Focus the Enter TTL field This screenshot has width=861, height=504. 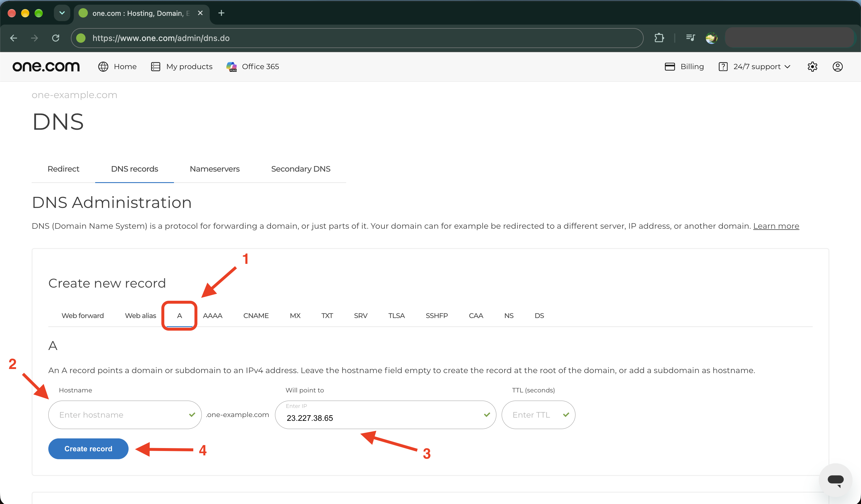(538, 415)
